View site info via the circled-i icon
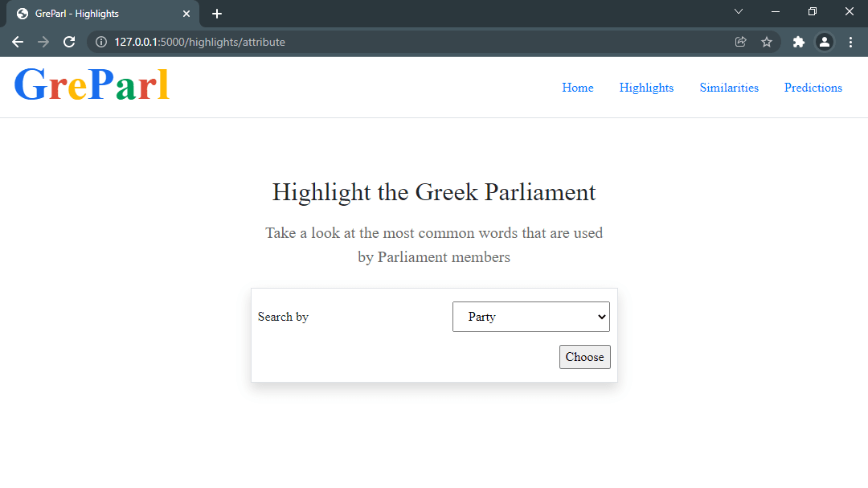 pyautogui.click(x=100, y=41)
